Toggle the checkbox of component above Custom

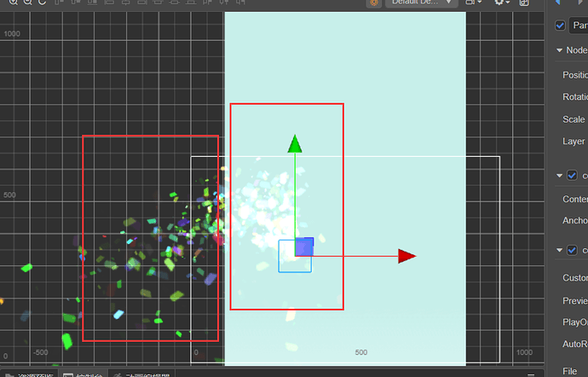572,250
